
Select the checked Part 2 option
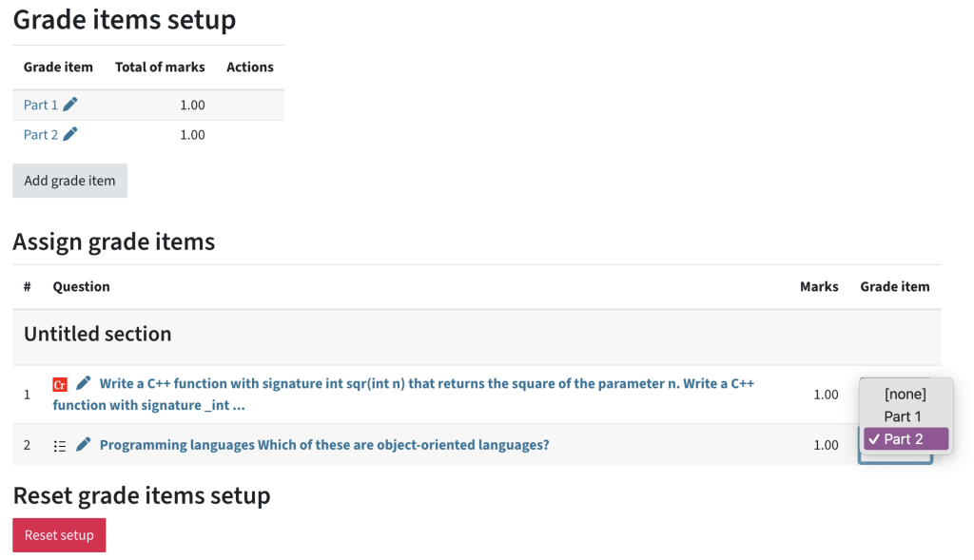pyautogui.click(x=906, y=439)
